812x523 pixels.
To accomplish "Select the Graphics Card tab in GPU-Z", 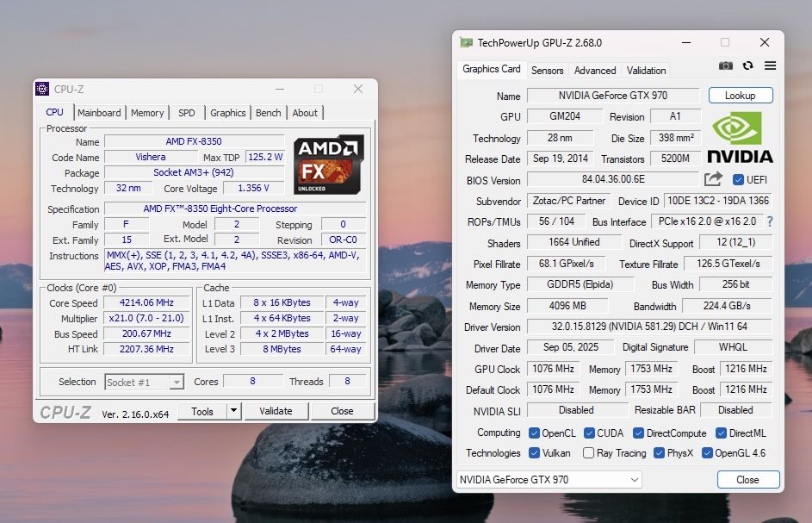I will point(492,69).
